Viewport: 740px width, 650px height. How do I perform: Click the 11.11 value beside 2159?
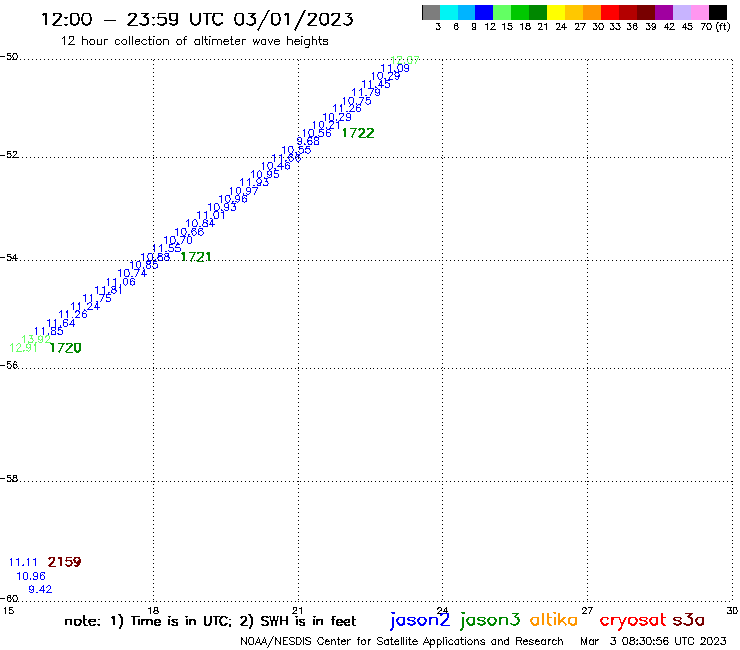tap(23, 562)
